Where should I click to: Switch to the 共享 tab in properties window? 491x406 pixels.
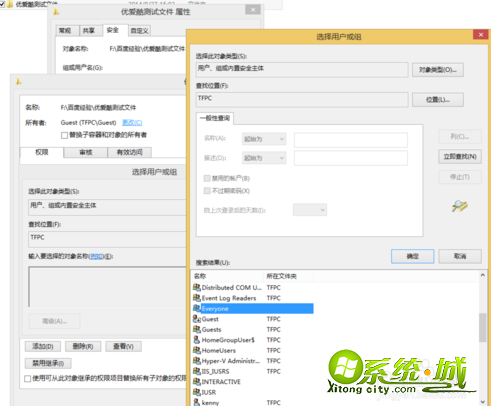91,31
